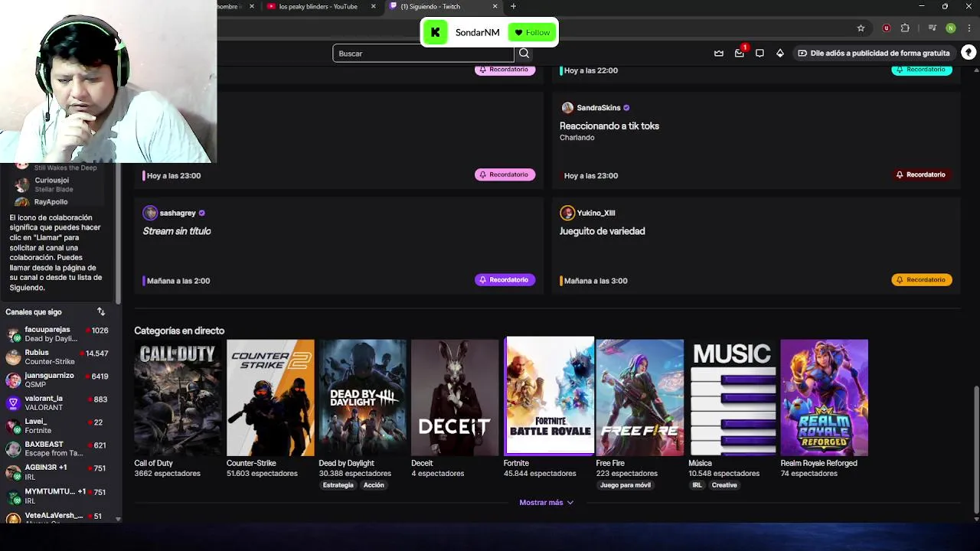Screen dimensions: 980x551
Task: Click the search magnifier button
Action: pos(524,54)
